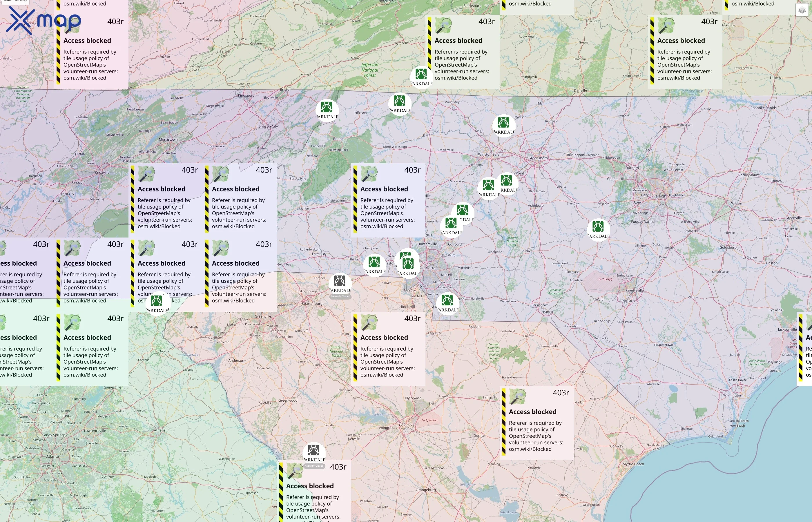Open Parkdale marker beside High Point label

(x=507, y=184)
